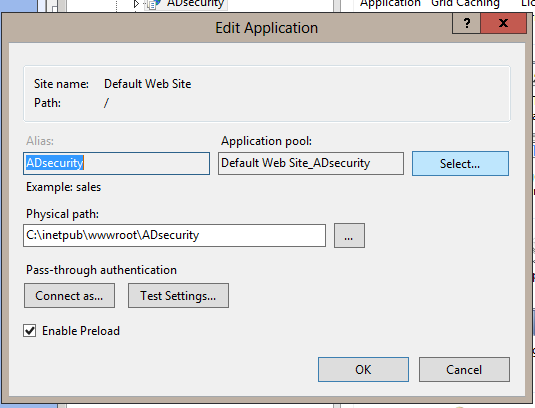Click inside the Physical path field
The width and height of the screenshot is (535, 408).
(x=174, y=235)
